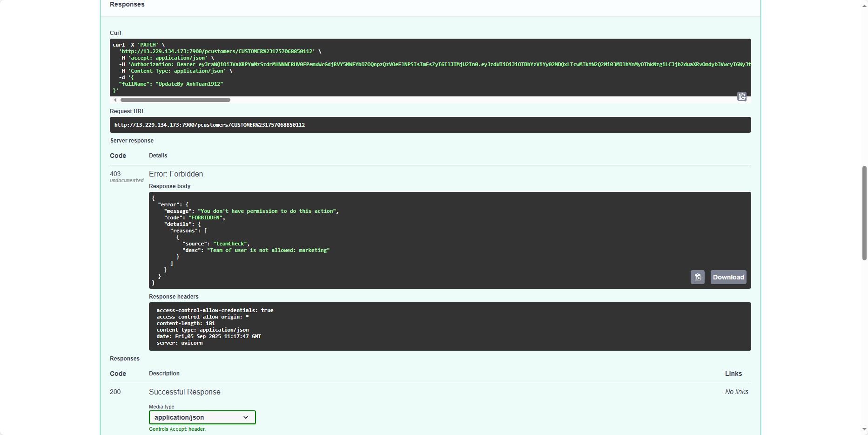Click the Request URL text box
The width and height of the screenshot is (868, 435).
[x=430, y=125]
